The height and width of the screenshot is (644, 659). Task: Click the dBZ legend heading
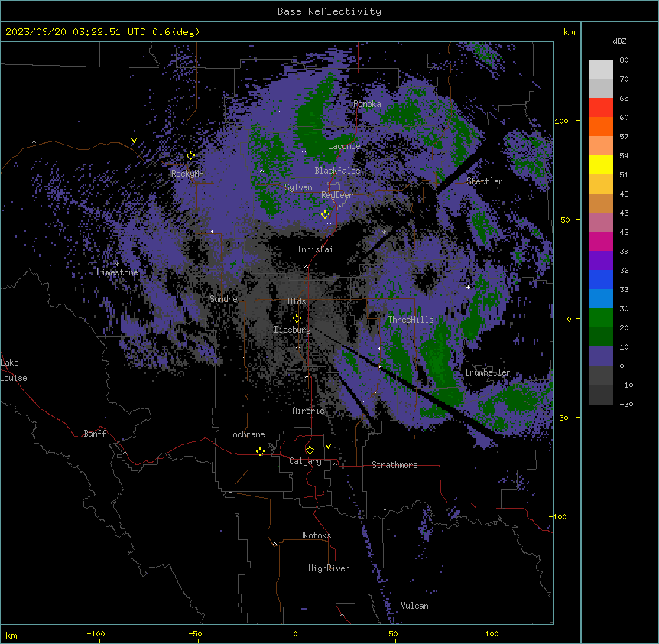(619, 41)
